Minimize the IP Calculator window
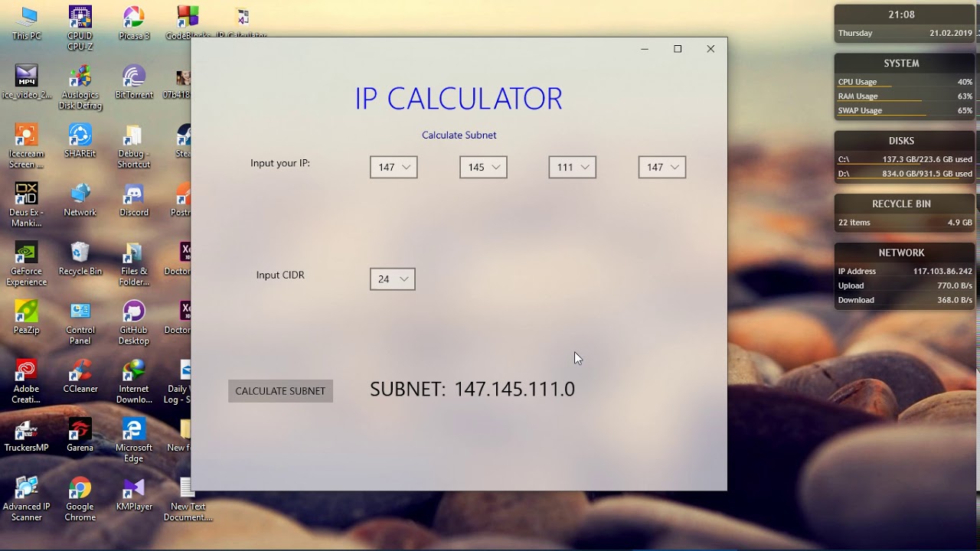The width and height of the screenshot is (980, 551). [645, 49]
